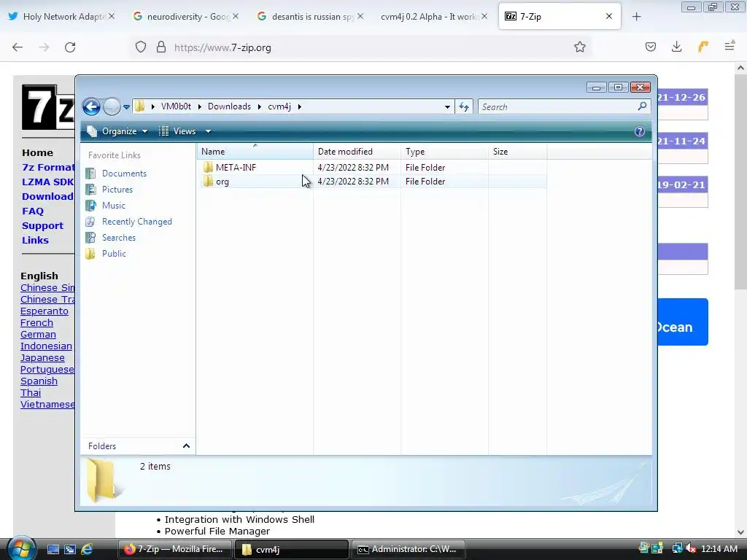Viewport: 747px width, 560px height.
Task: Open the Organize menu
Action: coord(117,131)
